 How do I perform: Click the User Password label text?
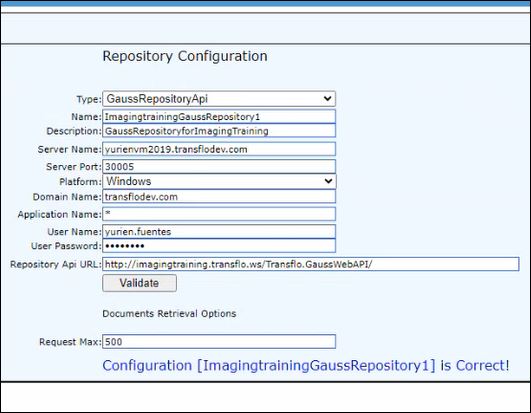66,246
